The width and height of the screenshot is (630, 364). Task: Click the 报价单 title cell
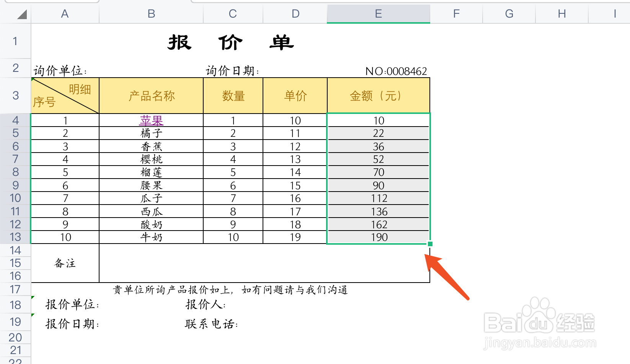(230, 42)
